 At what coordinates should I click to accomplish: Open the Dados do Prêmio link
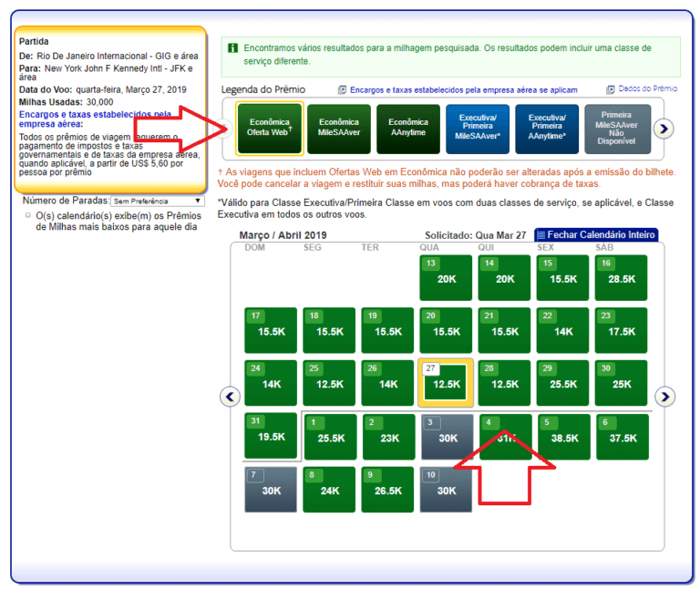[648, 89]
